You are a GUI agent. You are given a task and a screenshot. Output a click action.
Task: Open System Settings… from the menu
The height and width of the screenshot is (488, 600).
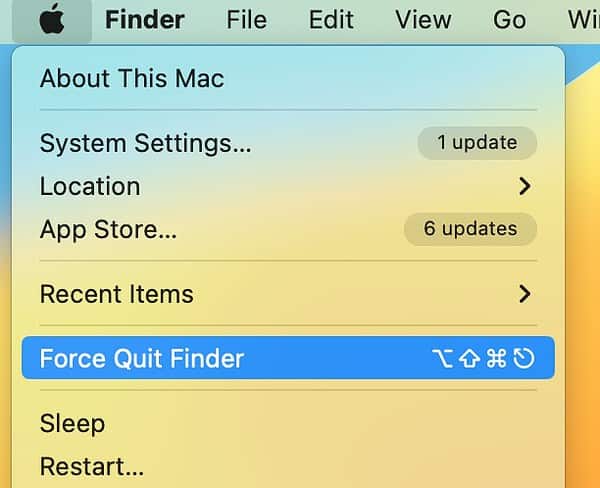click(x=146, y=143)
